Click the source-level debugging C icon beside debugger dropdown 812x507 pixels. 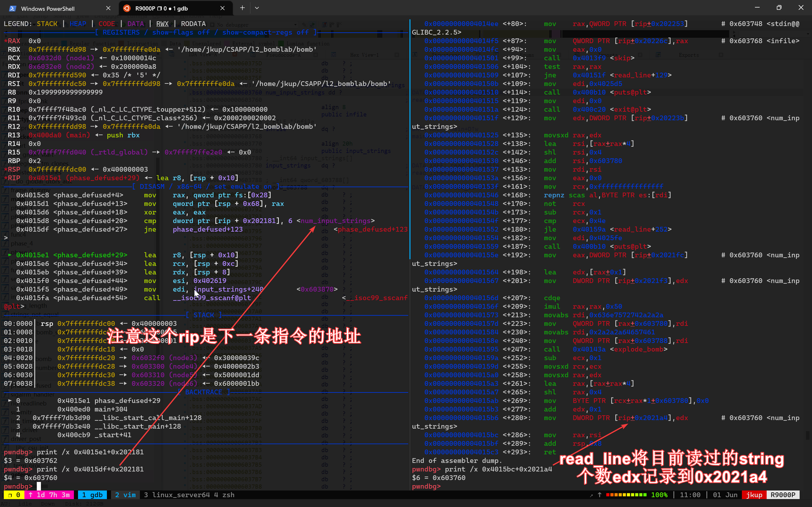coord(305,25)
